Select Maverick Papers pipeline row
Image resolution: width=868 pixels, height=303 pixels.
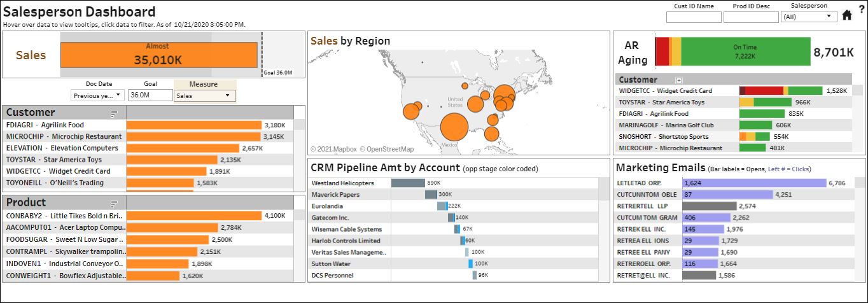[454, 194]
